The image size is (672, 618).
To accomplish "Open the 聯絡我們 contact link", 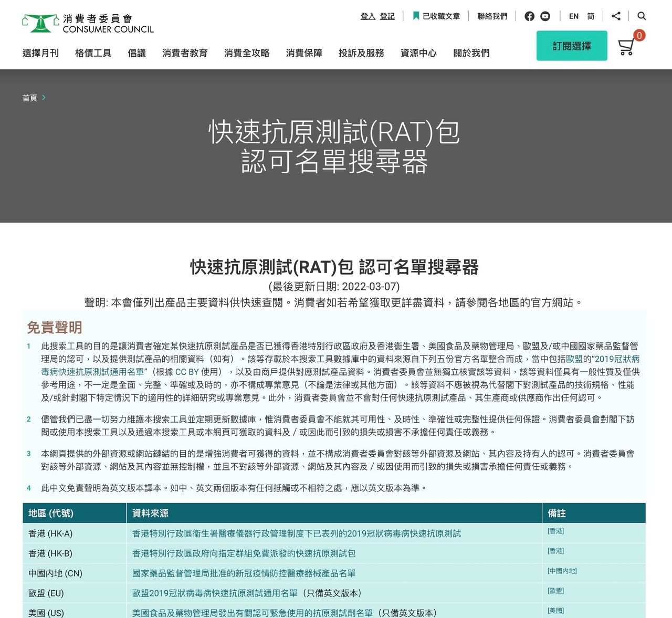I will click(492, 16).
